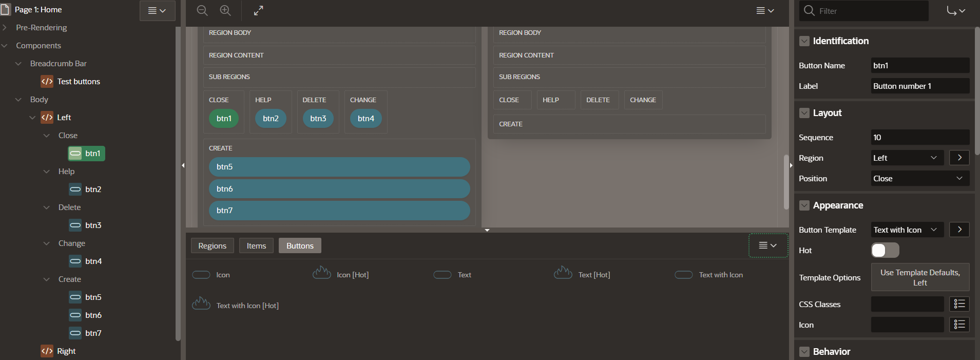Viewport: 980px width, 360px height.
Task: Collapse the Change tree node
Action: (47, 243)
